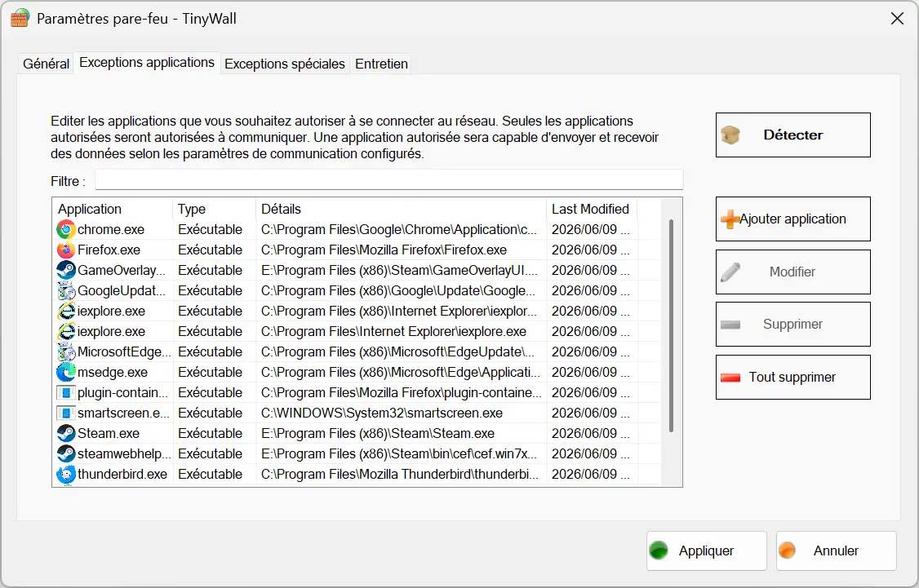This screenshot has width=919, height=588.
Task: Click the steamwebhelper row icon
Action: [66, 454]
